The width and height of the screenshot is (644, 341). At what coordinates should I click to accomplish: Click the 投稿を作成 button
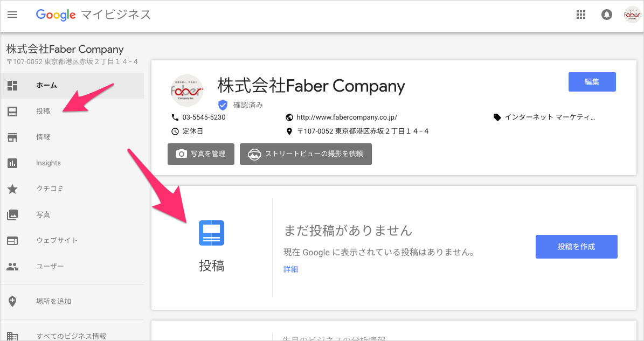[576, 247]
